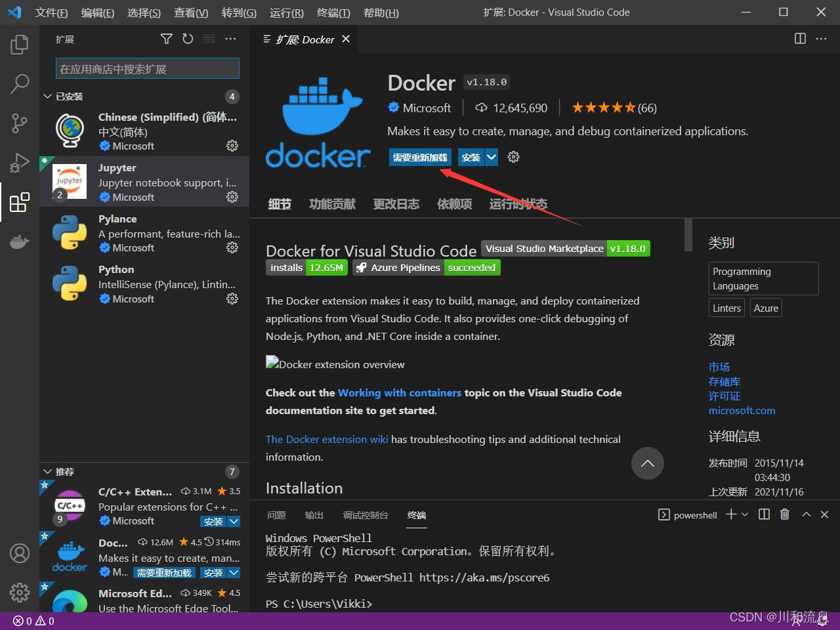Click the 安装 button in Docker details

tap(471, 157)
